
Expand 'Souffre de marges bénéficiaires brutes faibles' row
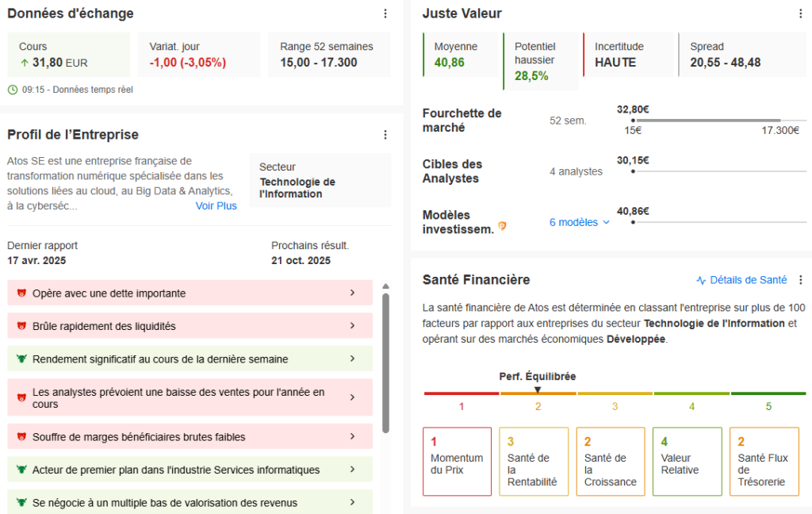point(352,437)
